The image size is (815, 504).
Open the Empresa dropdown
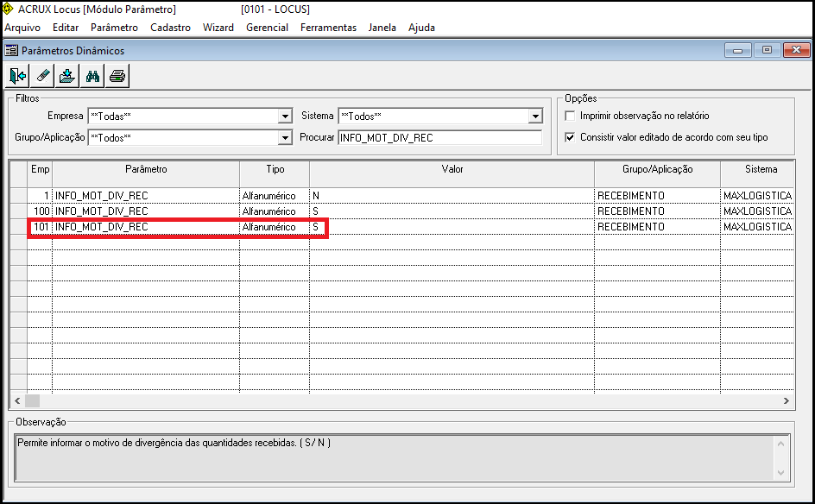[x=285, y=117]
